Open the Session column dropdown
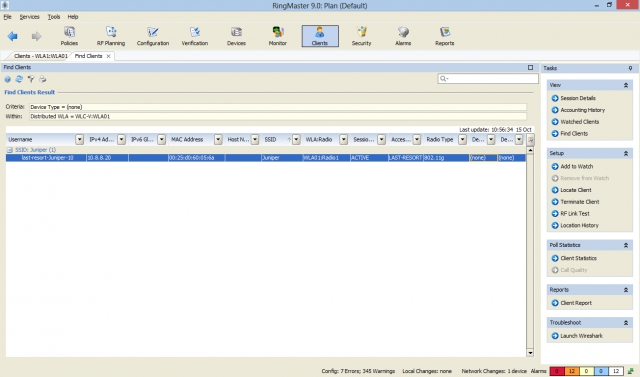Image resolution: width=640 pixels, height=377 pixels. point(381,140)
